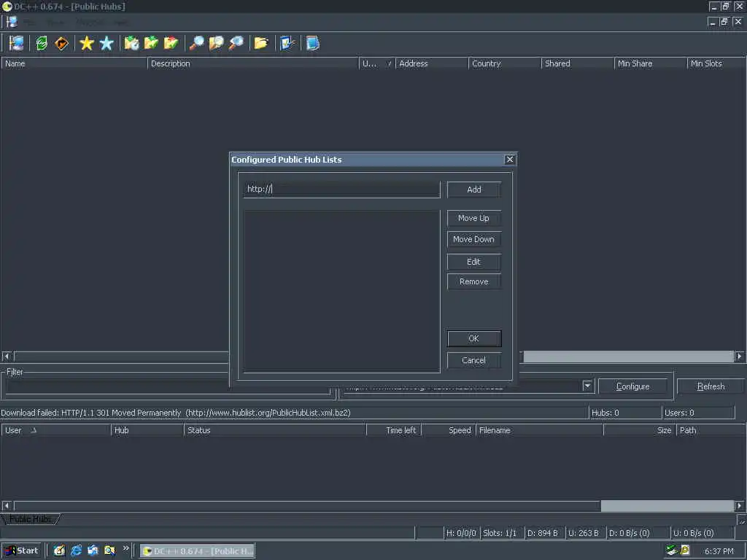
Task: Click fourth quick launch icon with magnifier
Action: click(x=109, y=551)
